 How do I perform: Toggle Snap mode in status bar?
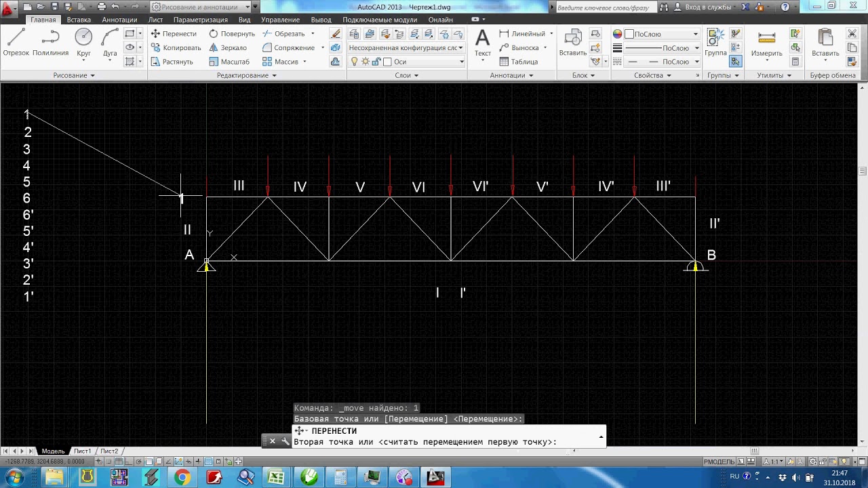(108, 462)
